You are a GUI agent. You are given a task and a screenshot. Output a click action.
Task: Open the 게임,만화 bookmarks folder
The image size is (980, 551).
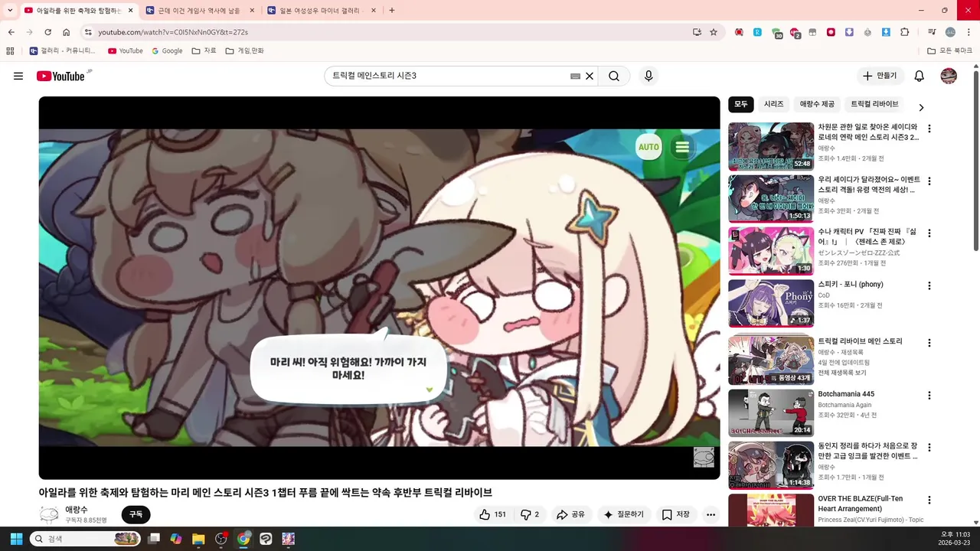pyautogui.click(x=244, y=51)
